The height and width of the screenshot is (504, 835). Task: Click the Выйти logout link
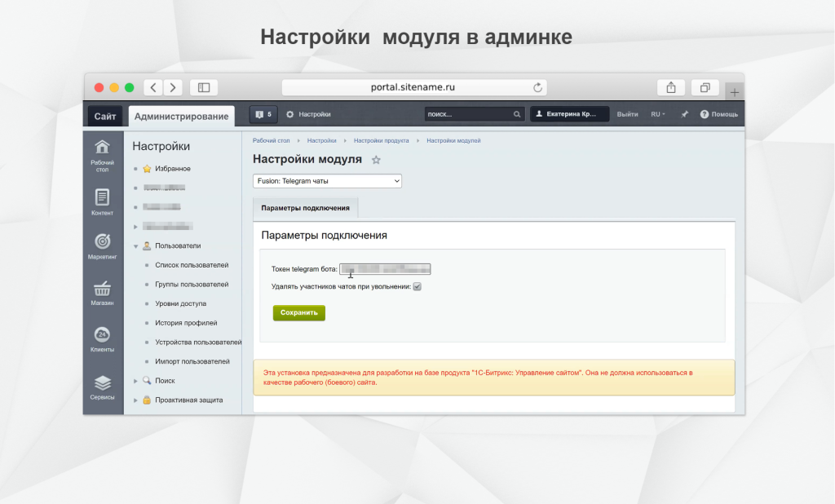[x=627, y=114]
